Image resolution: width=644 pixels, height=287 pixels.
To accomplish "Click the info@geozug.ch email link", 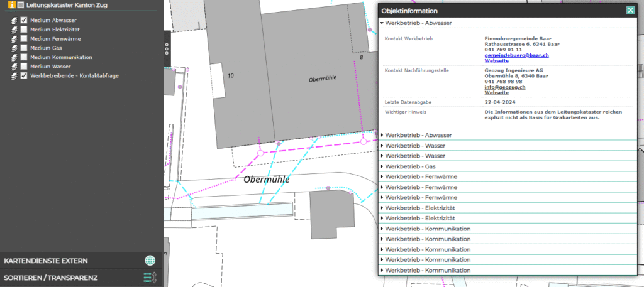I will click(505, 87).
